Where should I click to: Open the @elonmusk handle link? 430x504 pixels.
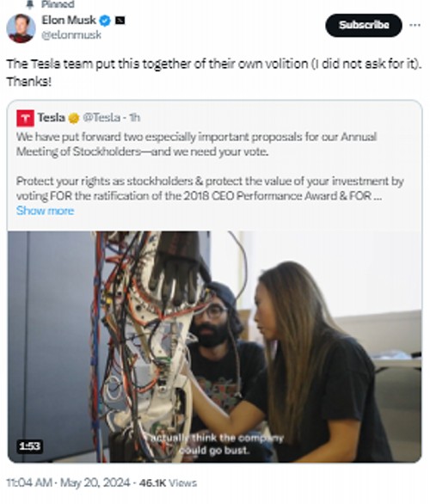(x=71, y=34)
